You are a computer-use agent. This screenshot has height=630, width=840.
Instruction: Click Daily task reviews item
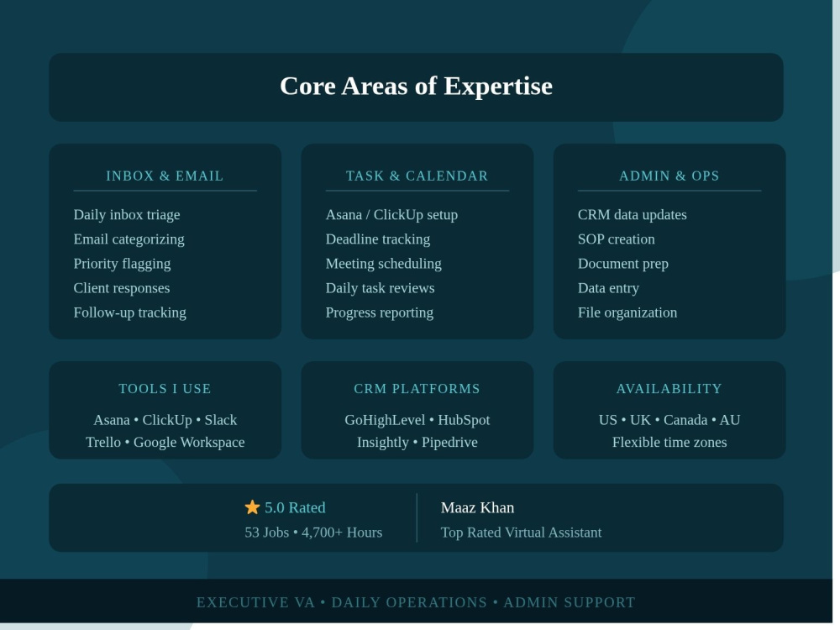381,288
